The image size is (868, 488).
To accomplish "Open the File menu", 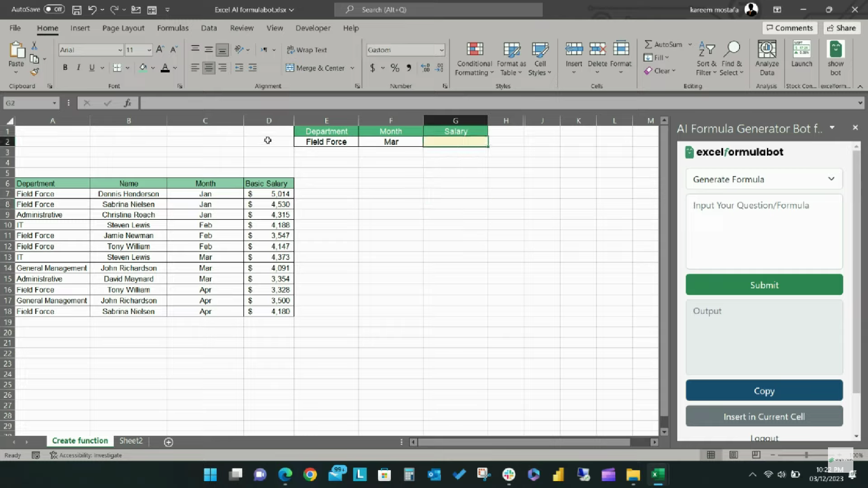I will (x=15, y=28).
